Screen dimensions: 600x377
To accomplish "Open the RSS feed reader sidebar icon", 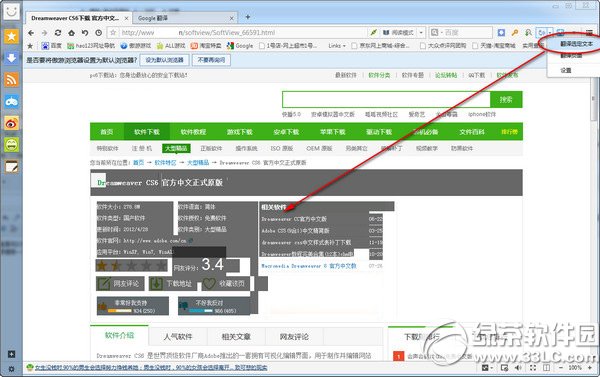I will click(x=11, y=80).
